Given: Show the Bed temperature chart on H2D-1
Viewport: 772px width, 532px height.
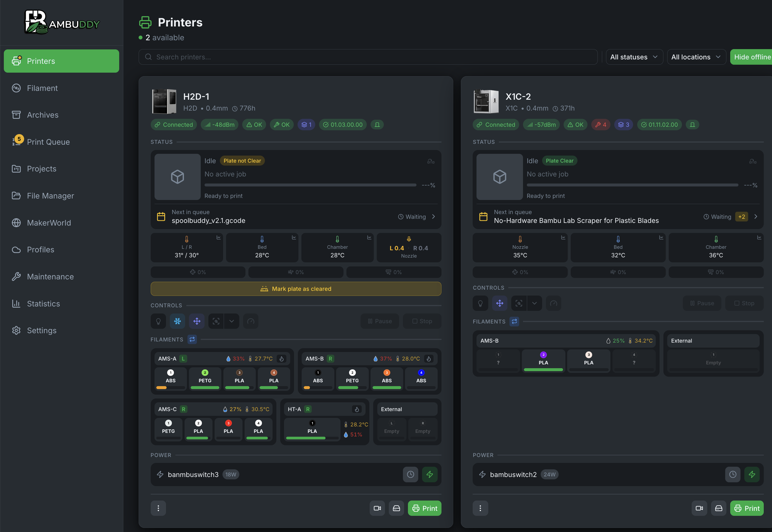Looking at the screenshot, I should click(x=294, y=238).
